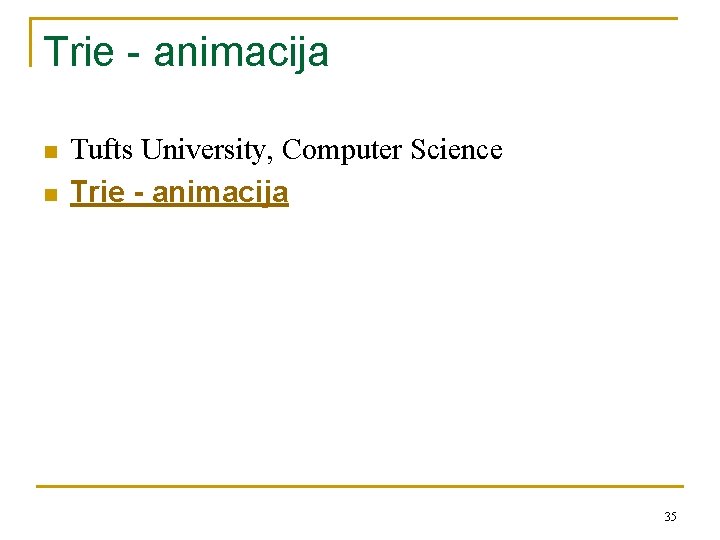Click the square bullet before "Tufts University"
720x540 pixels.
click(49, 152)
